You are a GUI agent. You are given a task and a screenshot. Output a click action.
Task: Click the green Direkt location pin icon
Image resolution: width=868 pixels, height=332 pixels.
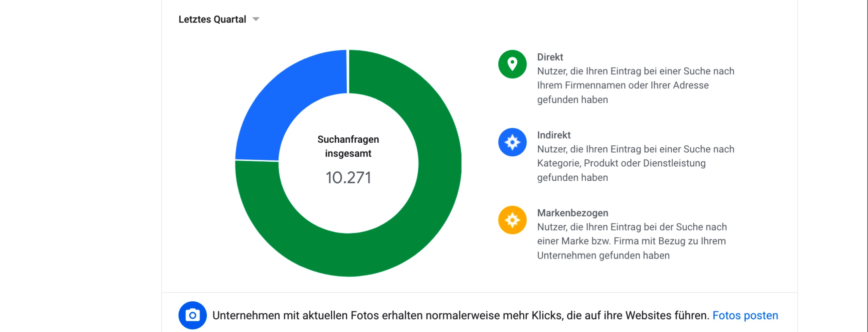click(512, 64)
